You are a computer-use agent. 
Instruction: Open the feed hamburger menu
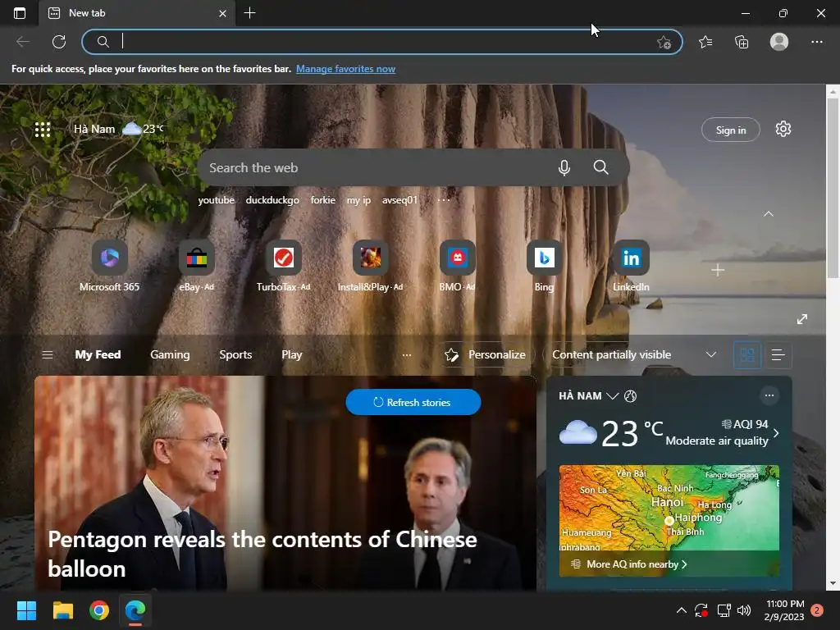point(47,354)
